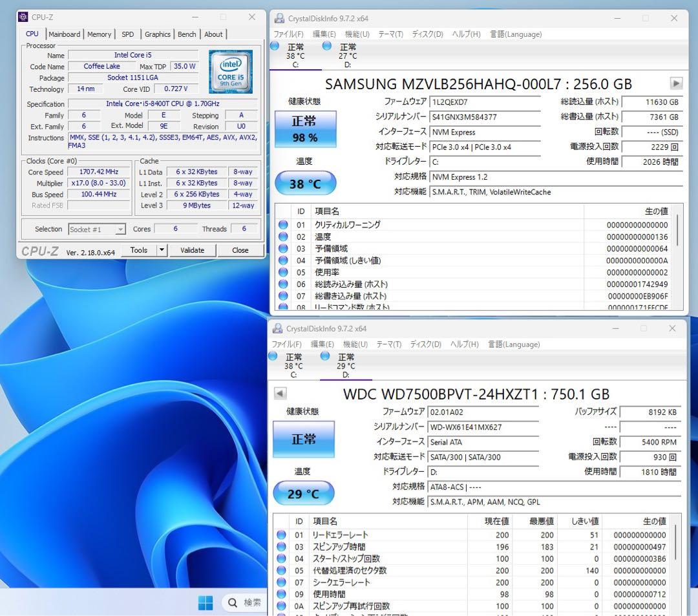Click the Close button in CPU-Z
Screen dimensions: 698x616
tap(240, 250)
